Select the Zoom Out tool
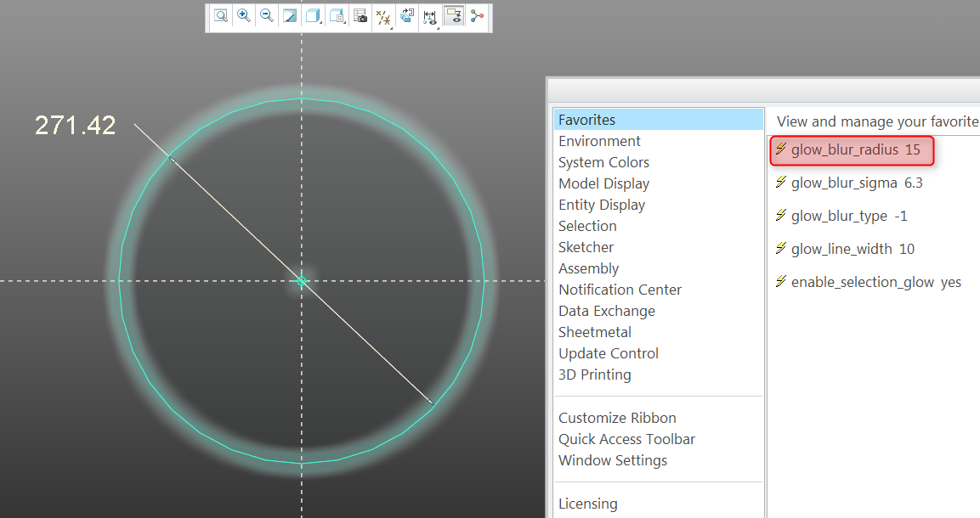The width and height of the screenshot is (980, 518). [x=267, y=15]
